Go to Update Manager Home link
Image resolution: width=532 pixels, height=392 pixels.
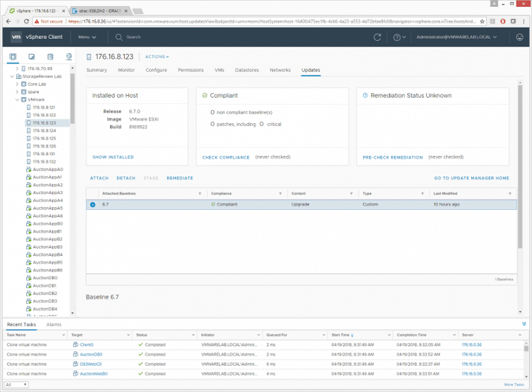tap(471, 178)
